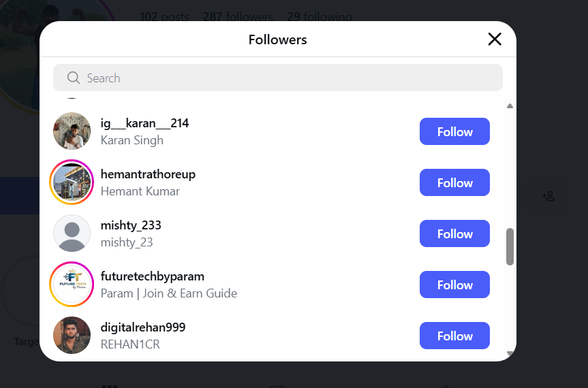588x388 pixels.
Task: Close the Followers dialog with X
Action: pyautogui.click(x=495, y=39)
